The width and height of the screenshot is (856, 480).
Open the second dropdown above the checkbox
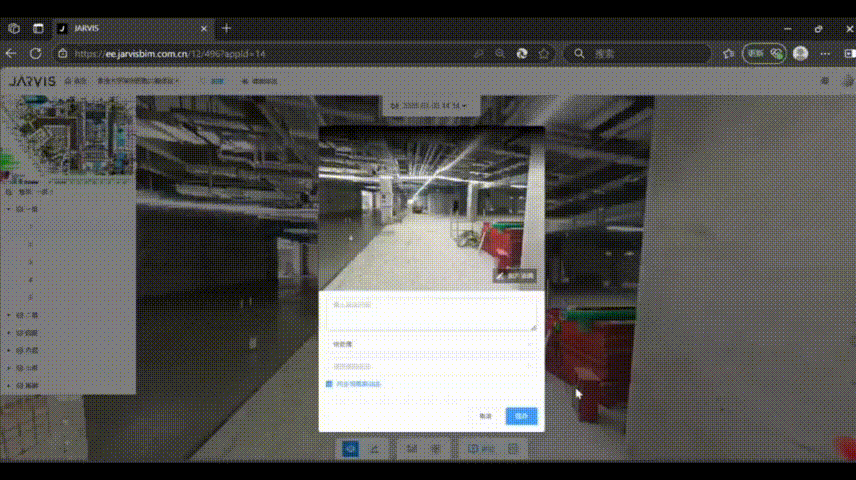pos(431,365)
